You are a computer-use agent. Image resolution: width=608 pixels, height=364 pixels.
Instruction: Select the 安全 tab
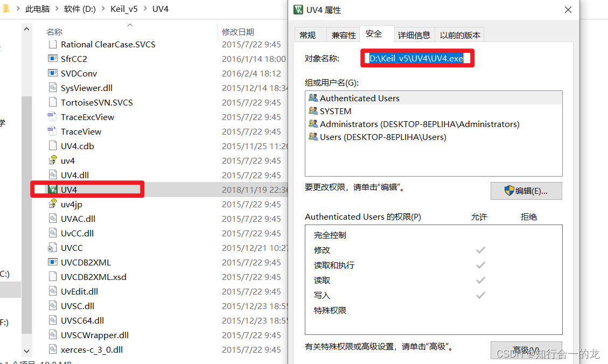tap(374, 34)
